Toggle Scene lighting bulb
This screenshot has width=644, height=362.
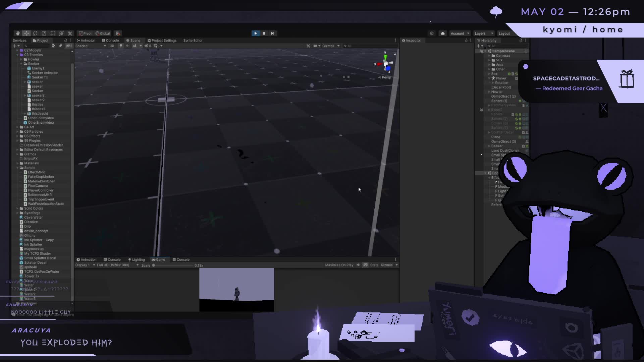(x=121, y=46)
